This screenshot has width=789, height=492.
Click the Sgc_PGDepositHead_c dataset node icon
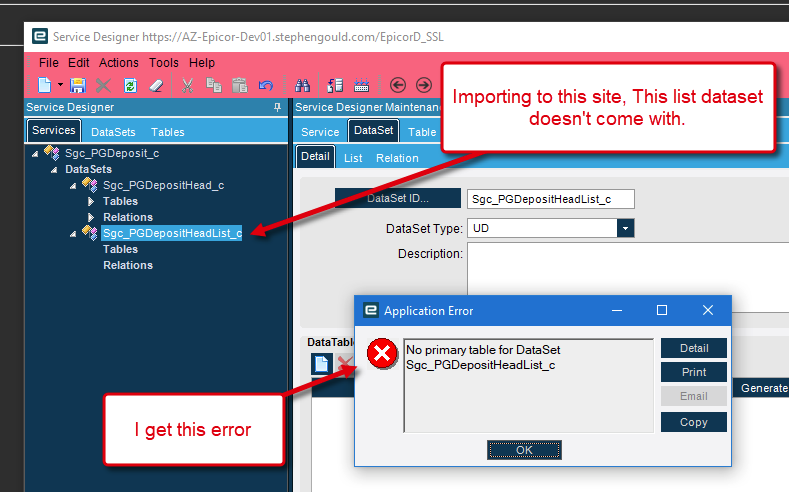pos(90,185)
